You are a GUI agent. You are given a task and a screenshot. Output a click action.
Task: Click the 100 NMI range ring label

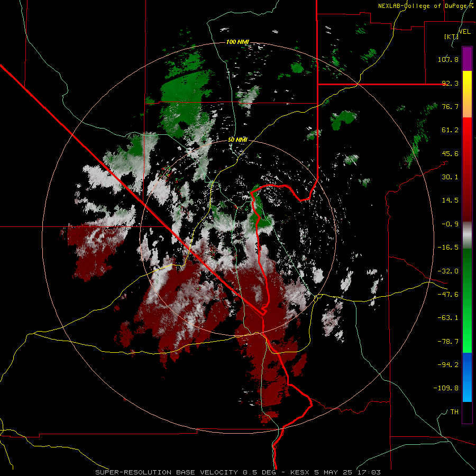237,42
